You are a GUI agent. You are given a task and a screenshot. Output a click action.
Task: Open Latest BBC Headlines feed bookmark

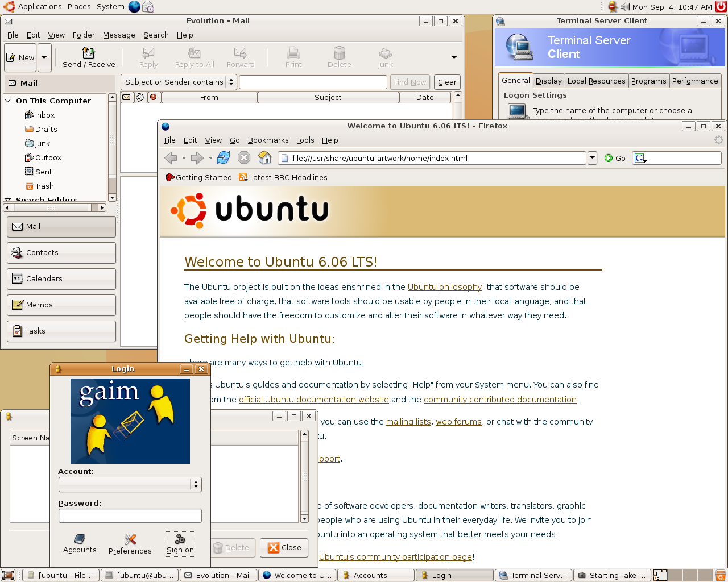tap(283, 177)
